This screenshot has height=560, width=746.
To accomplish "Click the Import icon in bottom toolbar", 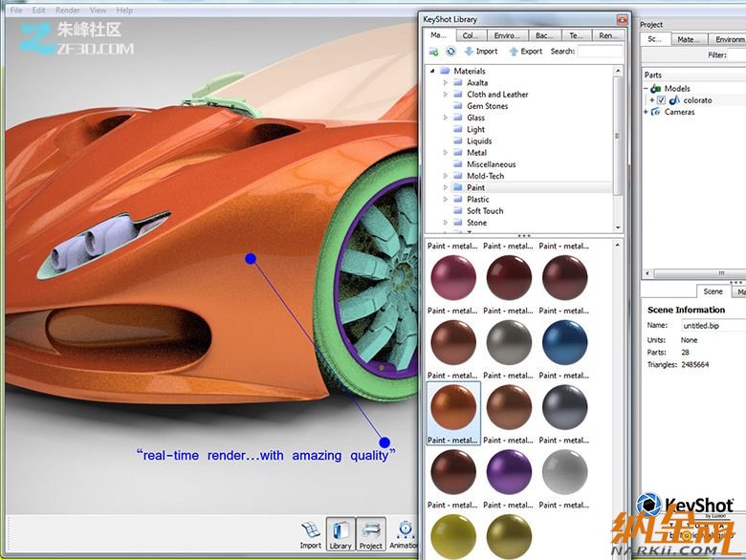I will (310, 535).
